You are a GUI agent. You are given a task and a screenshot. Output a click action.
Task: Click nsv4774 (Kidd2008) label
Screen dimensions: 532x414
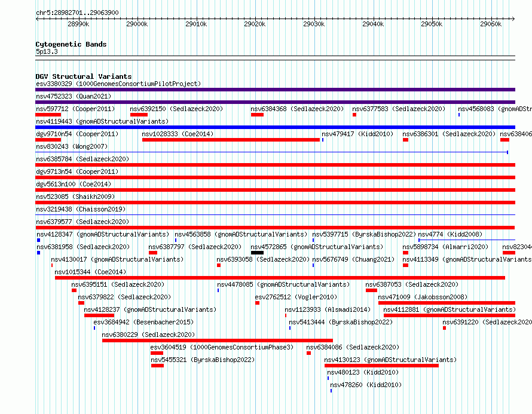pyautogui.click(x=450, y=234)
